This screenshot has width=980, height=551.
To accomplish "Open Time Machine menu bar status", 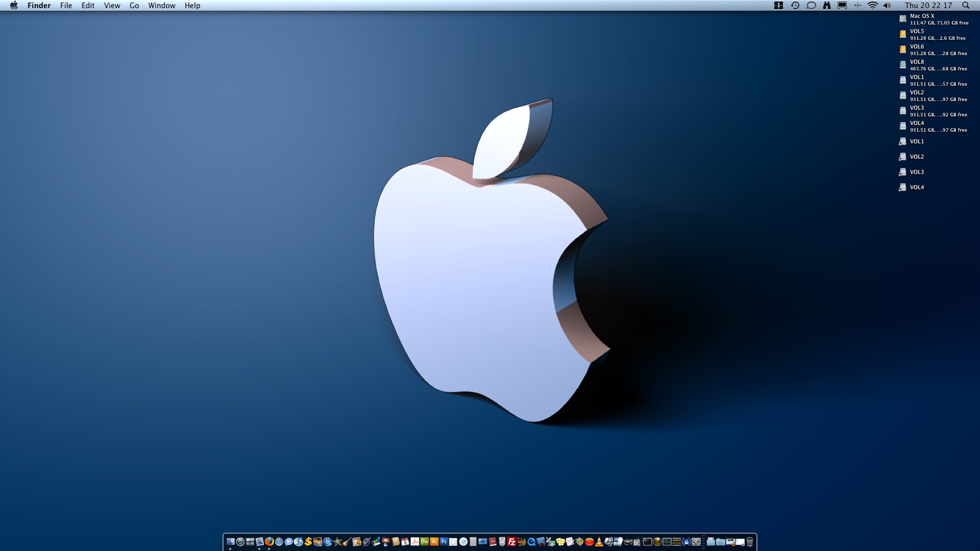I will [795, 6].
